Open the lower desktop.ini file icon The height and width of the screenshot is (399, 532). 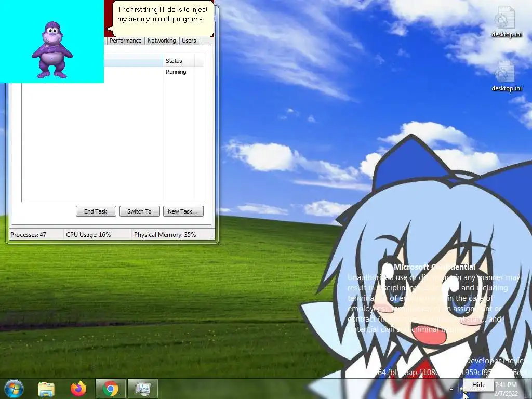coord(506,75)
